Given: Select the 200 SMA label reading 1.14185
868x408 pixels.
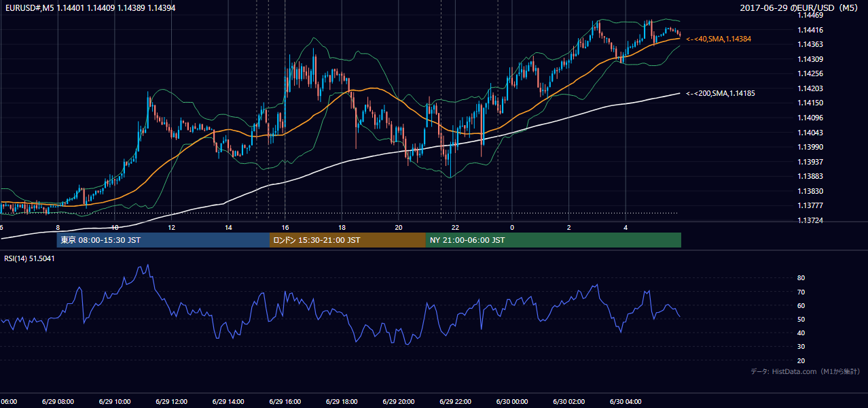Looking at the screenshot, I should [x=720, y=93].
